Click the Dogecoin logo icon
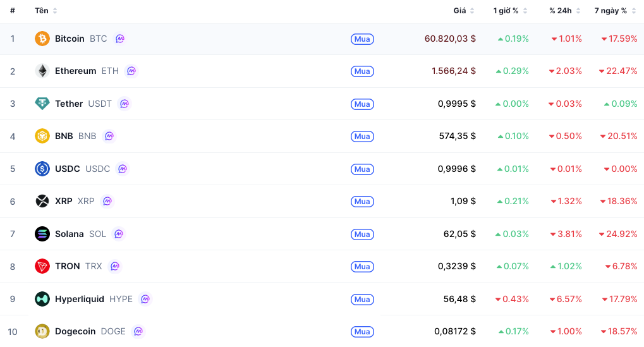 (42, 331)
